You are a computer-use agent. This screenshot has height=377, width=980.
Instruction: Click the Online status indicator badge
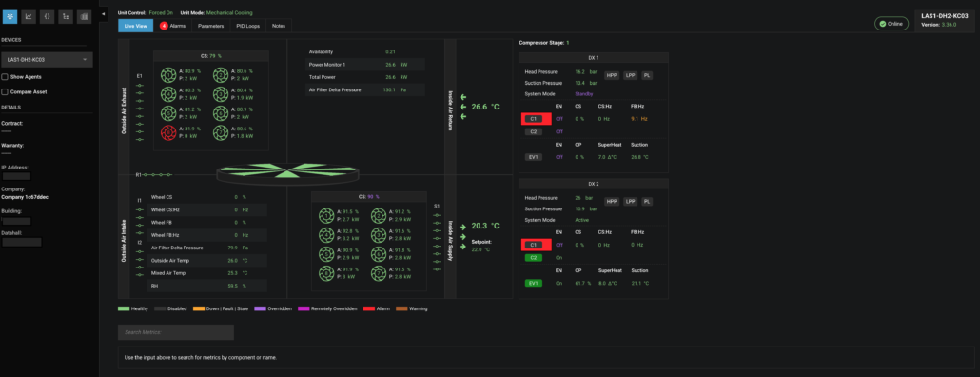tap(892, 24)
